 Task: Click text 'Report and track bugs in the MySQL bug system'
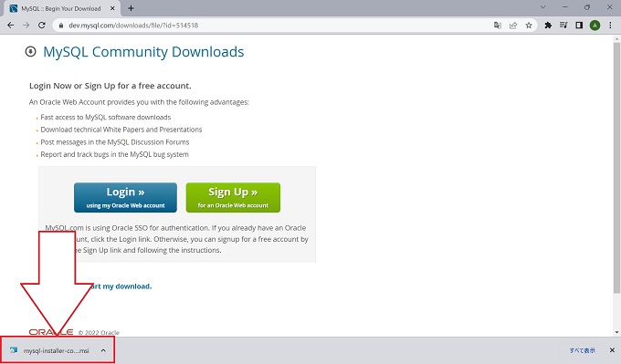point(114,154)
